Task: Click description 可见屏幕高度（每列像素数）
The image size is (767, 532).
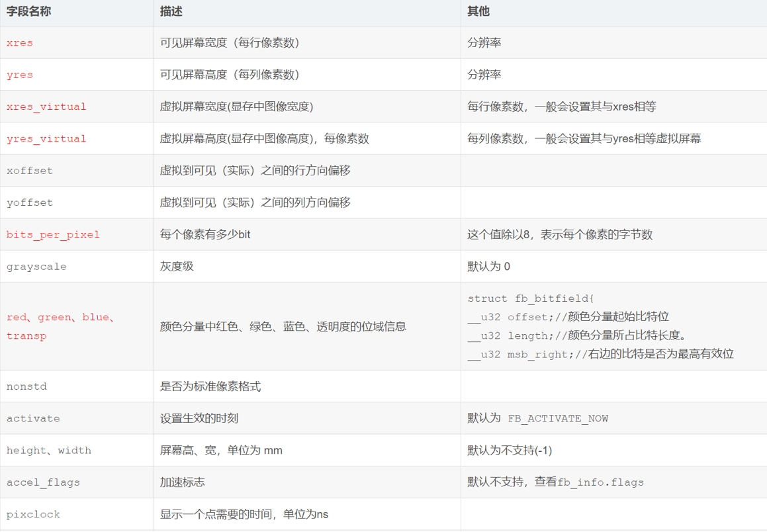Action: pos(230,74)
